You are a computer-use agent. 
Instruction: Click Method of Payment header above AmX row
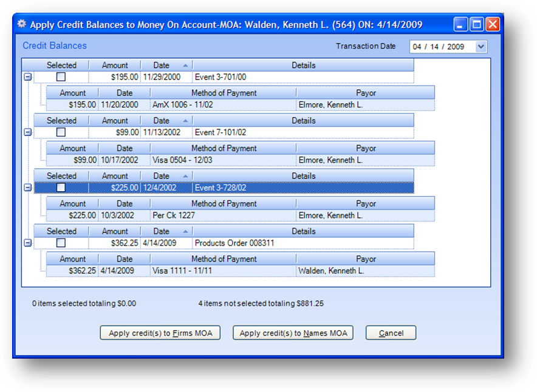coord(224,93)
